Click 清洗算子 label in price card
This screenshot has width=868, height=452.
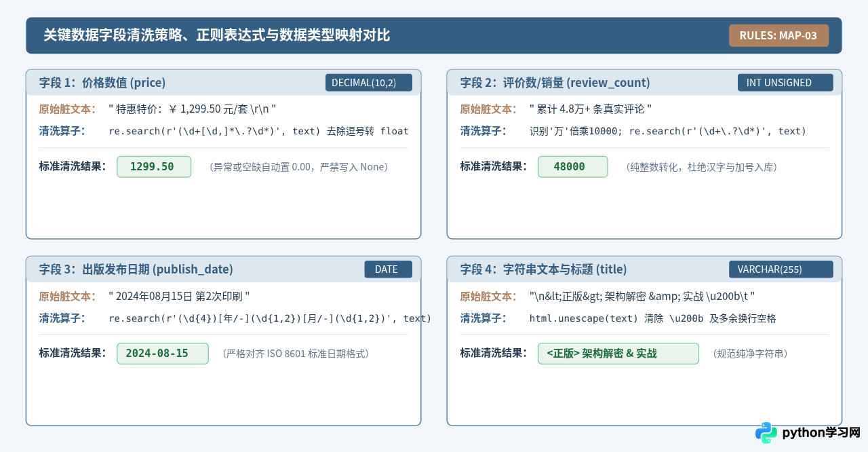pos(62,131)
